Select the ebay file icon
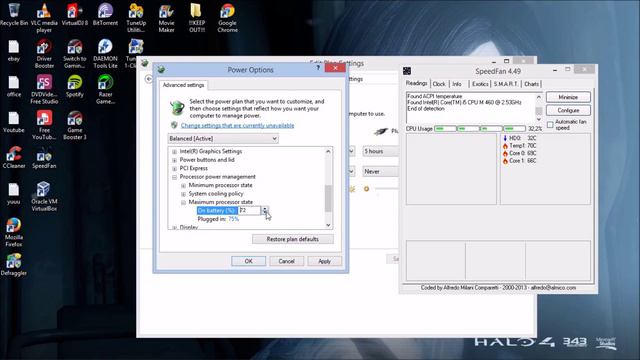This screenshot has height=360, width=640. click(x=14, y=51)
